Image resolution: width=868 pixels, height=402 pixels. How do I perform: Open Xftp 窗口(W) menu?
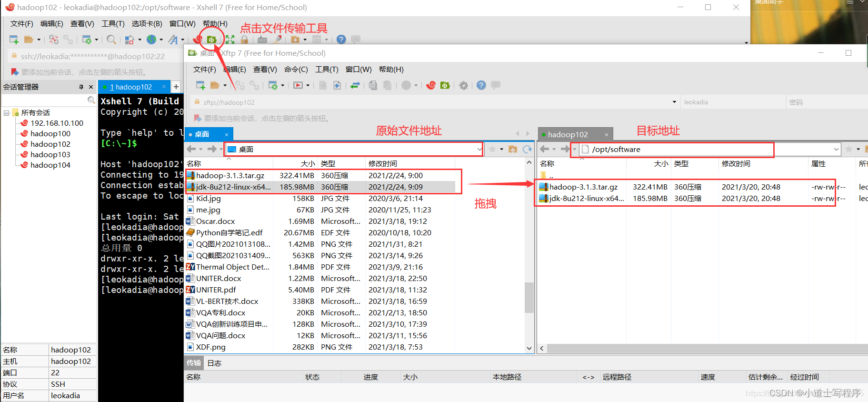[359, 69]
